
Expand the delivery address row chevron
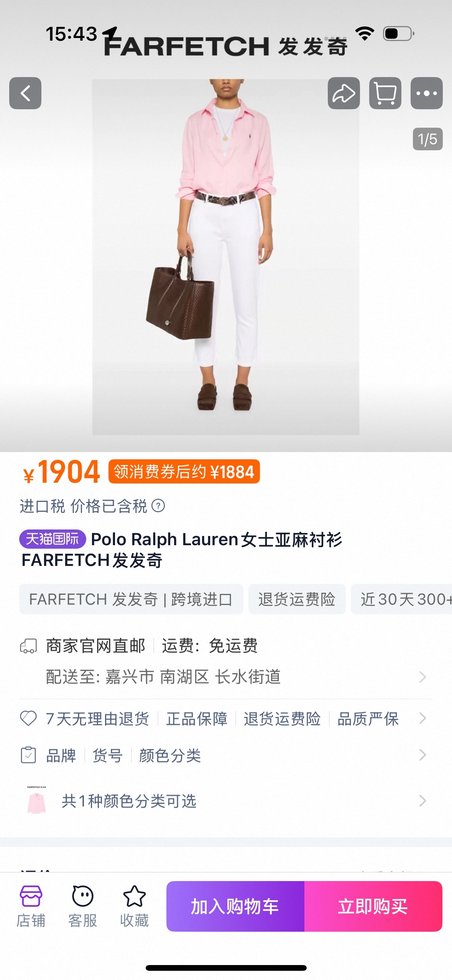pyautogui.click(x=422, y=677)
